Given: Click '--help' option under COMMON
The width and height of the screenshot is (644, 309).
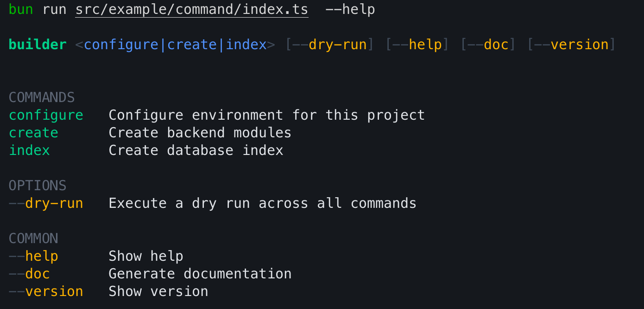Looking at the screenshot, I should (x=33, y=257).
